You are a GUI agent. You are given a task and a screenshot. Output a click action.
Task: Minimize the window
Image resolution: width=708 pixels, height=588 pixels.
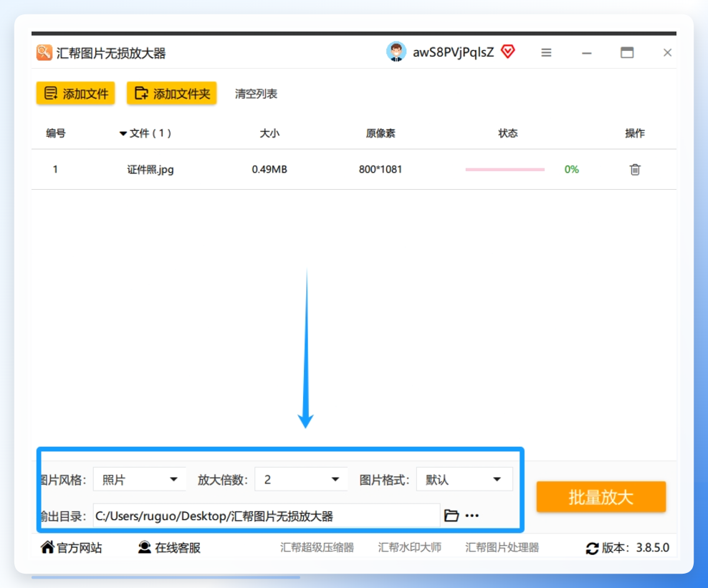click(587, 53)
